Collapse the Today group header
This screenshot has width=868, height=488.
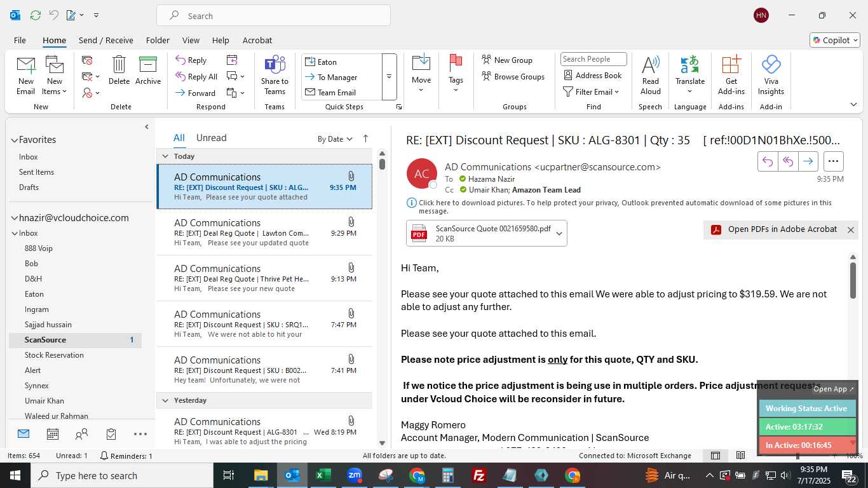[x=165, y=156]
